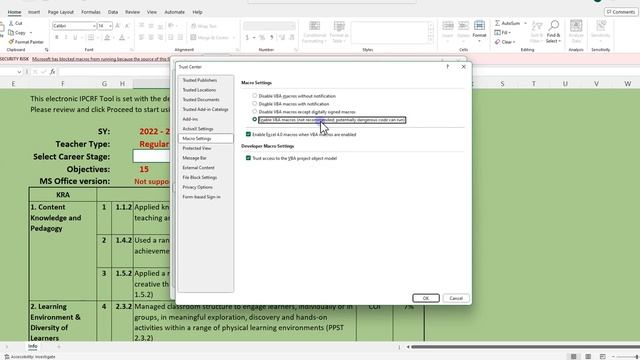The image size is (640, 360).
Task: Click the Insert Function fx icon
Action: pos(53,72)
